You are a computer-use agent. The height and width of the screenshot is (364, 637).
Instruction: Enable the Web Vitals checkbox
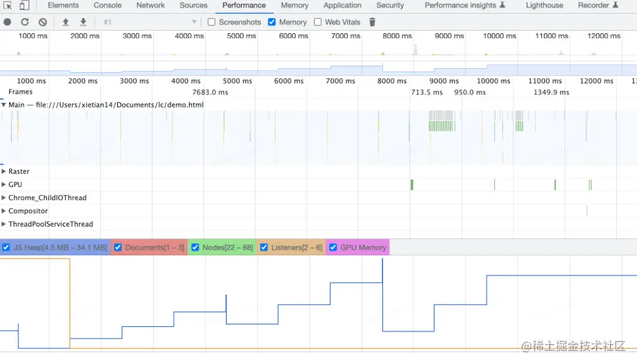pyautogui.click(x=318, y=22)
